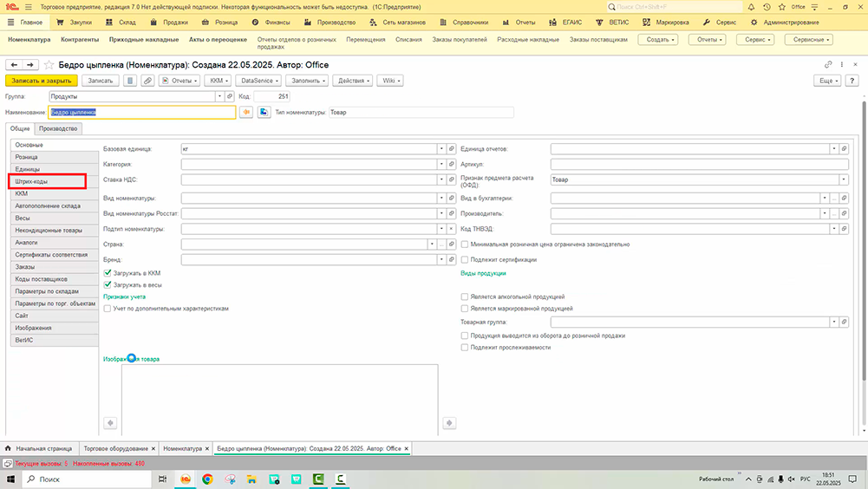Open Google Chrome from the taskbar
868x489 pixels.
207,479
